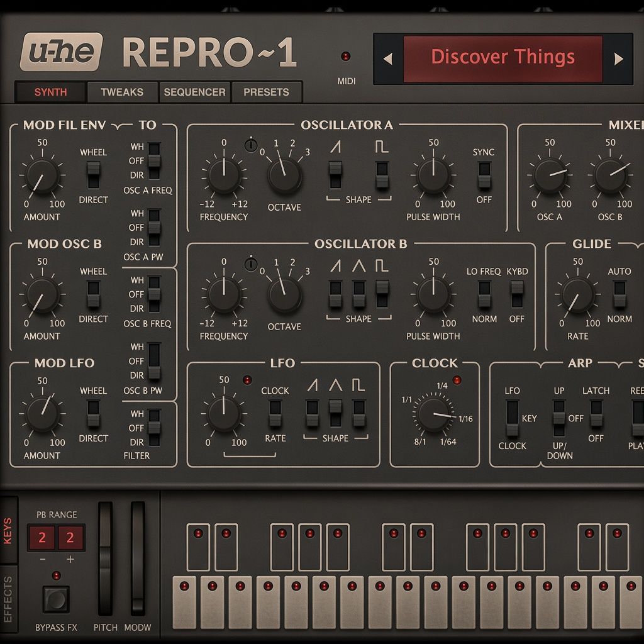Switch to the TWEAKS tab
This screenshot has width=644, height=644.
click(122, 92)
